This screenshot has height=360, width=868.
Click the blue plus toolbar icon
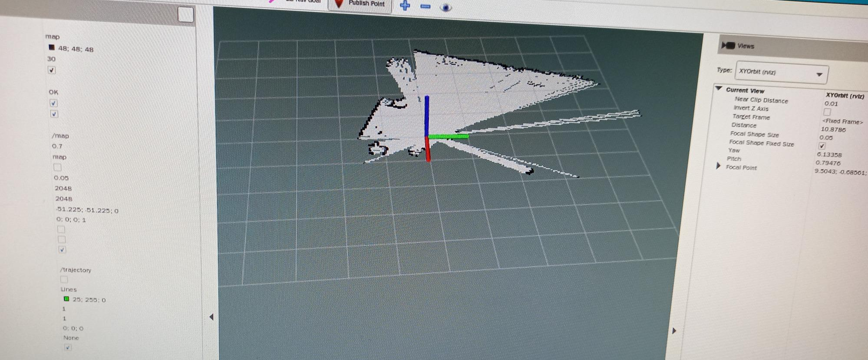point(405,6)
